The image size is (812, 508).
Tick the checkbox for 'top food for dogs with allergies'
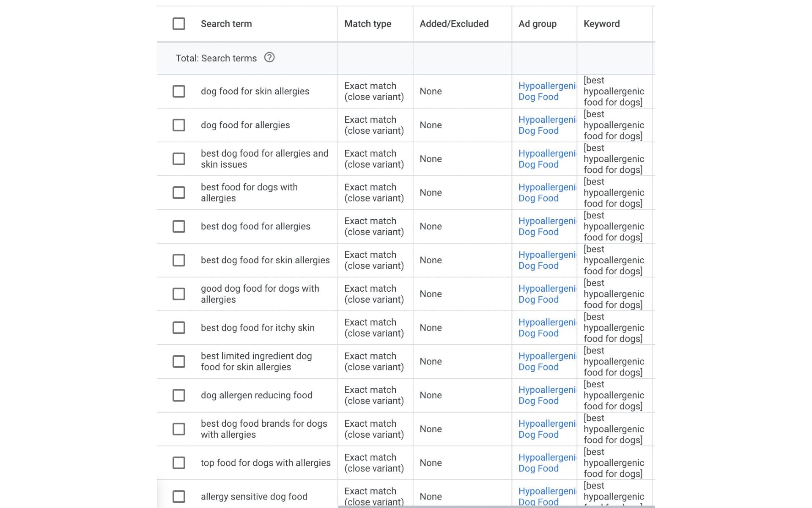[x=179, y=462]
